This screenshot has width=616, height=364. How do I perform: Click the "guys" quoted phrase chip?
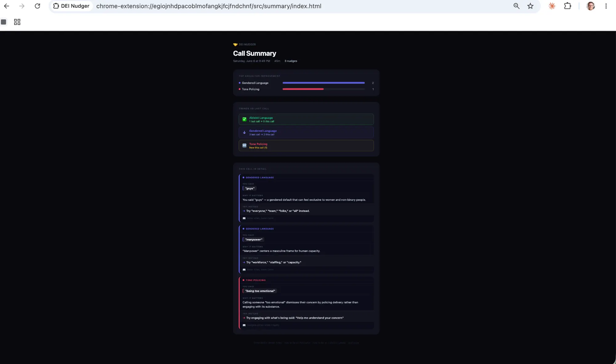[x=249, y=188]
